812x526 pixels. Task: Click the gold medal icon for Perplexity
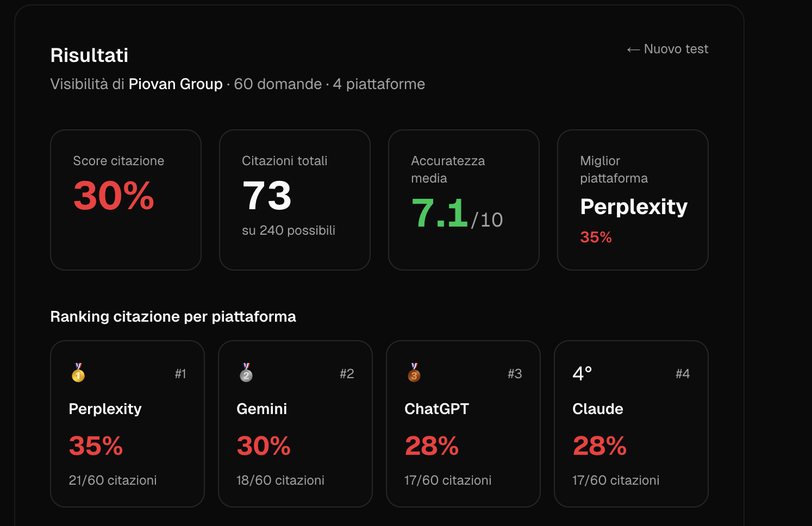pyautogui.click(x=78, y=373)
